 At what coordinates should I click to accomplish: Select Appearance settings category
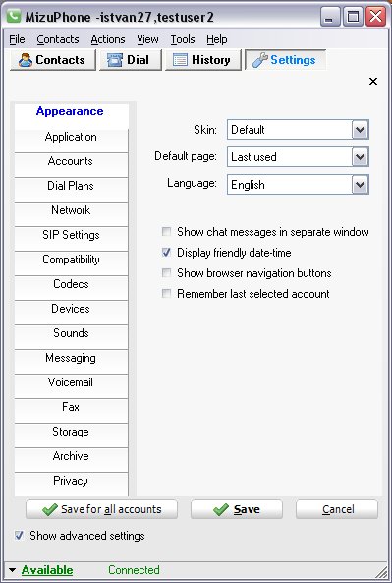(71, 116)
